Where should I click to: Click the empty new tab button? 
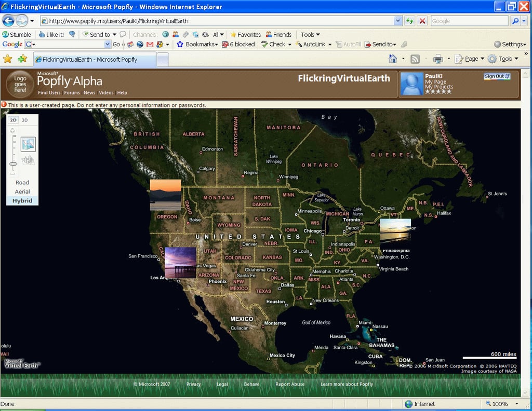coord(163,60)
